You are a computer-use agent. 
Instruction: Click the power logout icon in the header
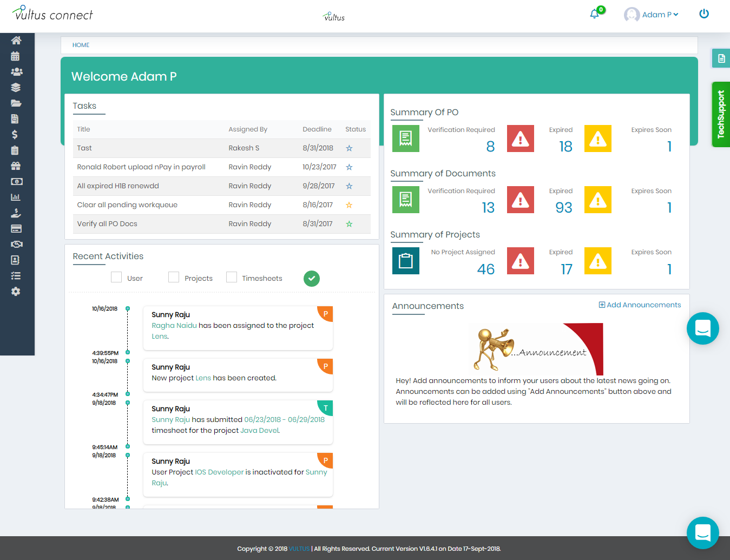coord(703,14)
